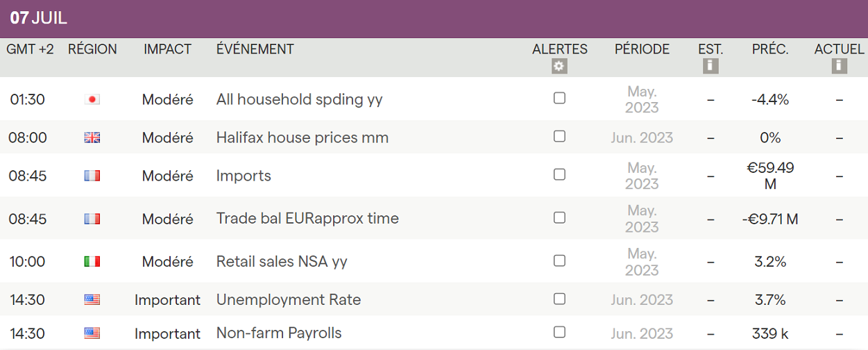This screenshot has height=350, width=868.
Task: Enable alert for Retail sales NSA yy
Action: (559, 261)
